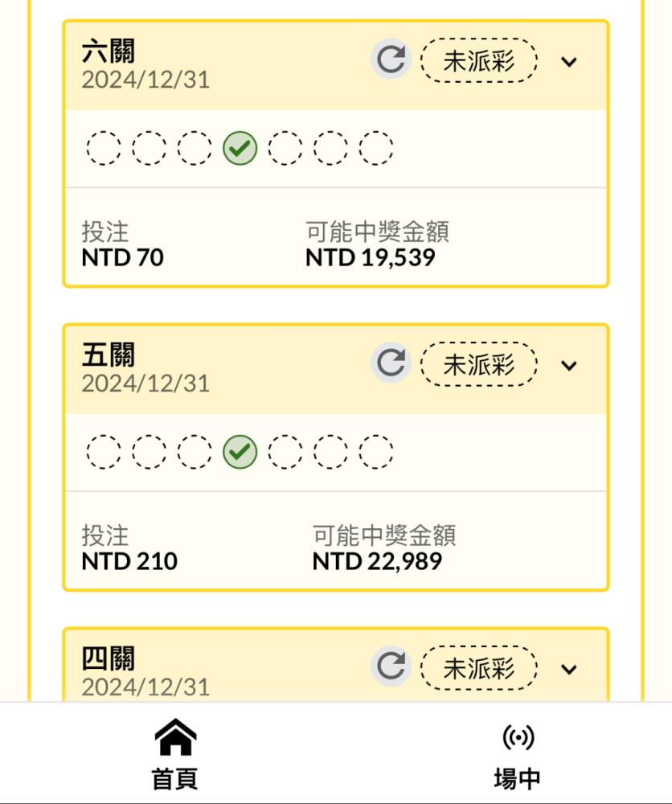Screen dimensions: 672x804
Task: Refresh the 四關 bet status
Action: pyautogui.click(x=391, y=666)
